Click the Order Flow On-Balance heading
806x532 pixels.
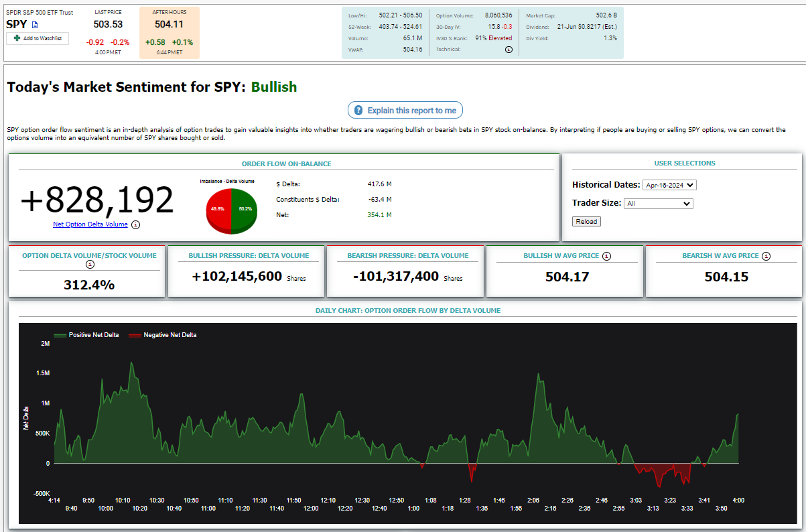[286, 163]
